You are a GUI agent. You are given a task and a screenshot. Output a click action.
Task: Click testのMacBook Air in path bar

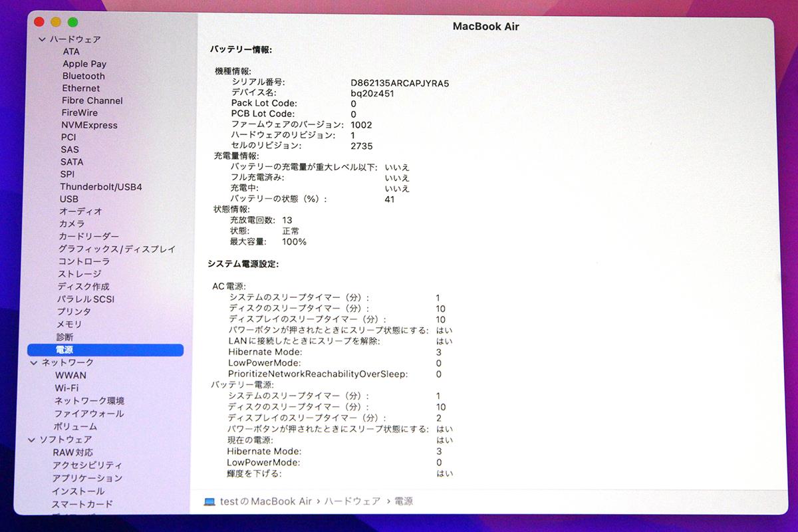(x=267, y=501)
